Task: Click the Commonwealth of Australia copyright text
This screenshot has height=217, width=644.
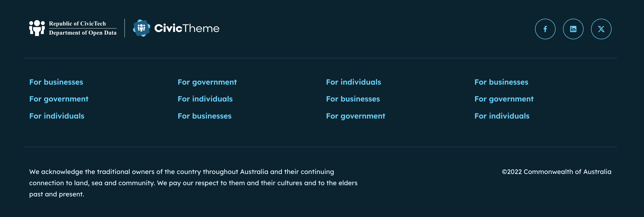Action: [556, 172]
